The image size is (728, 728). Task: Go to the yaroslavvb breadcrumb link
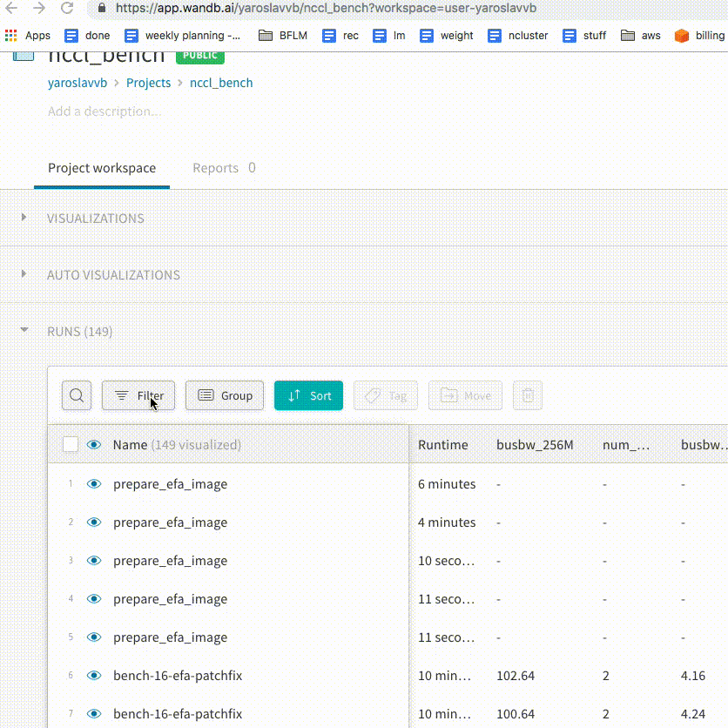tap(78, 83)
